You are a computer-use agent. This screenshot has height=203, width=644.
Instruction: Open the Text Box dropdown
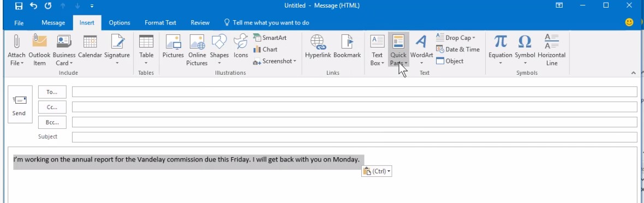point(377,51)
